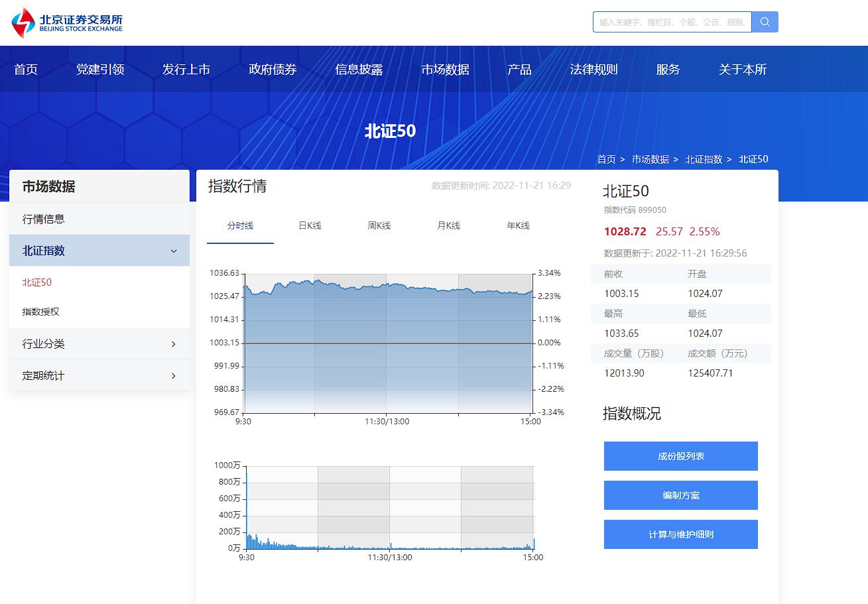Select 指数授权 in the sidebar
868x604 pixels.
click(41, 312)
